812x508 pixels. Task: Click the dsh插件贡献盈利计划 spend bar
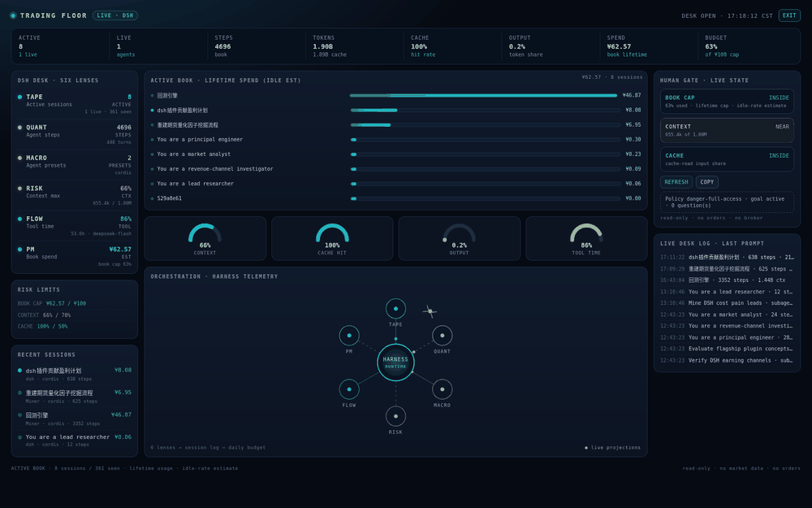click(485, 110)
